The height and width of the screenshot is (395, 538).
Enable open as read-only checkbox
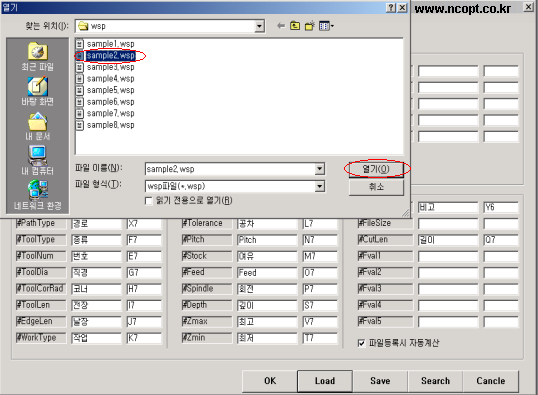pos(149,201)
